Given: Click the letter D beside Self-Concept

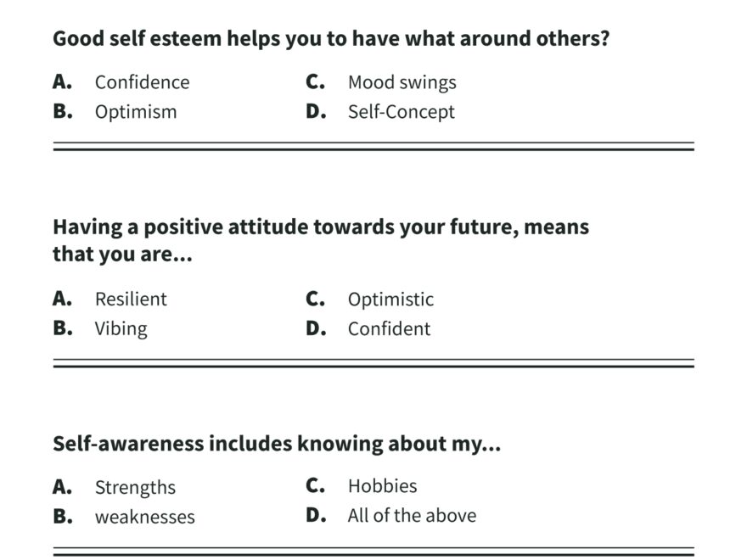Looking at the screenshot, I should pyautogui.click(x=316, y=112).
